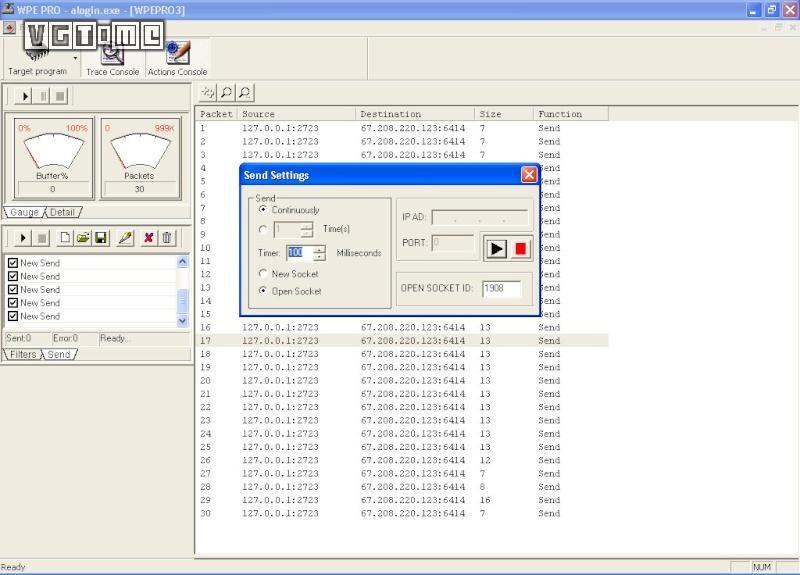The height and width of the screenshot is (575, 800).
Task: Click the save floppy disk icon
Action: click(101, 238)
